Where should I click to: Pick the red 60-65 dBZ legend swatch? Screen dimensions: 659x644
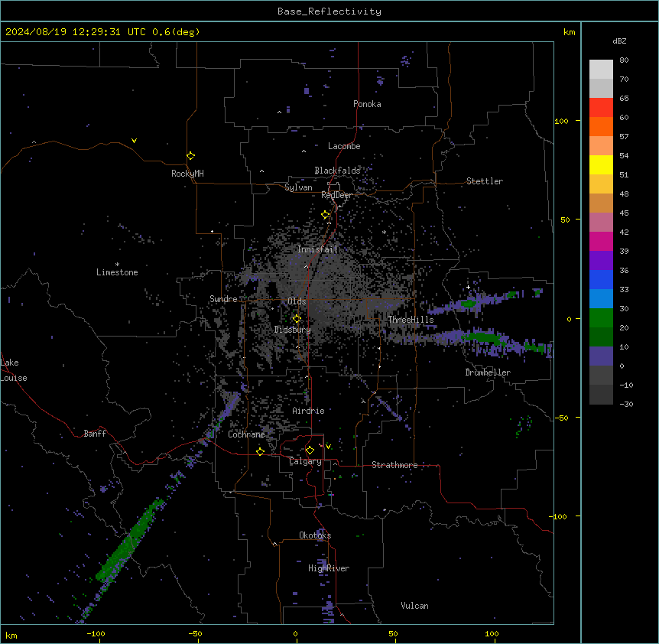(x=601, y=108)
